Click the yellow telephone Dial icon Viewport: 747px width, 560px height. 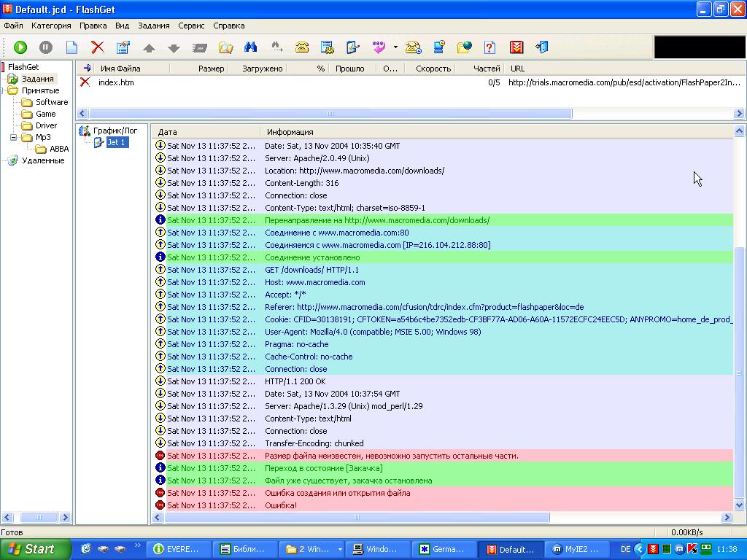[x=302, y=47]
